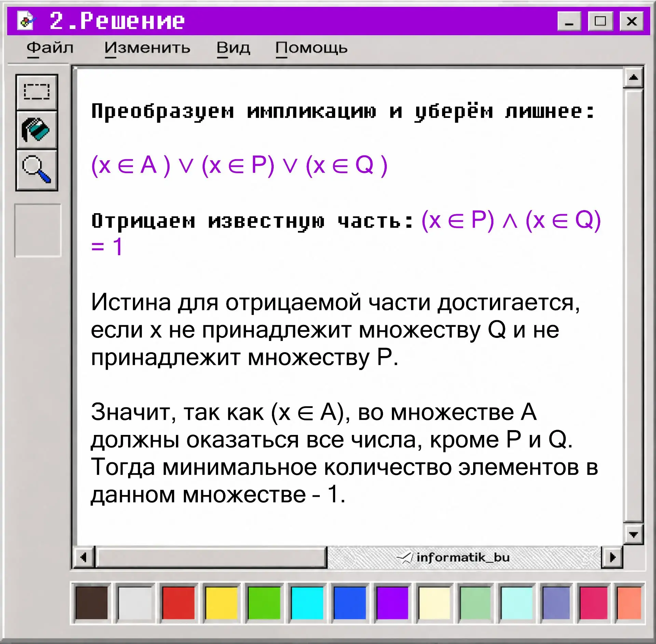Click the application icon in title bar
The height and width of the screenshot is (644, 656).
tap(26, 21)
